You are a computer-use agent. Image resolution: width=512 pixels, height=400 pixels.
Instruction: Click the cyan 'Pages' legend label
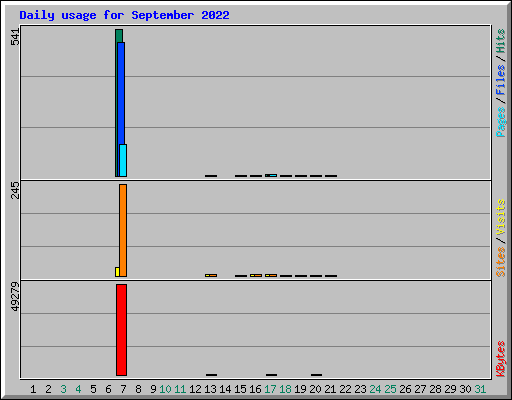501,122
